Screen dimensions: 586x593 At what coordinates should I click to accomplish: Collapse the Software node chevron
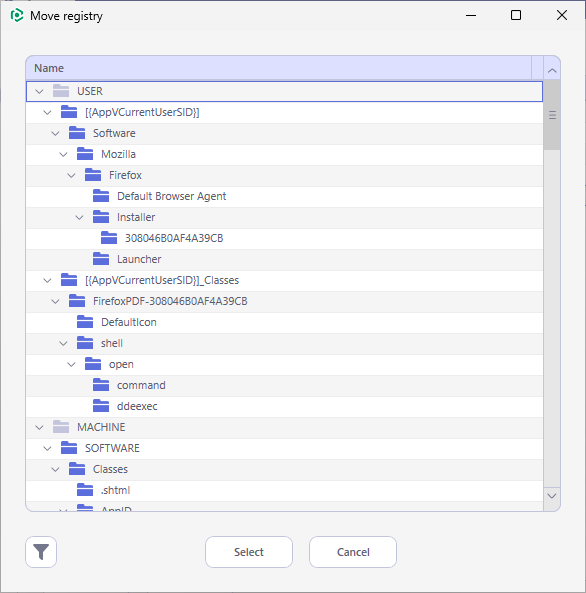coord(55,134)
